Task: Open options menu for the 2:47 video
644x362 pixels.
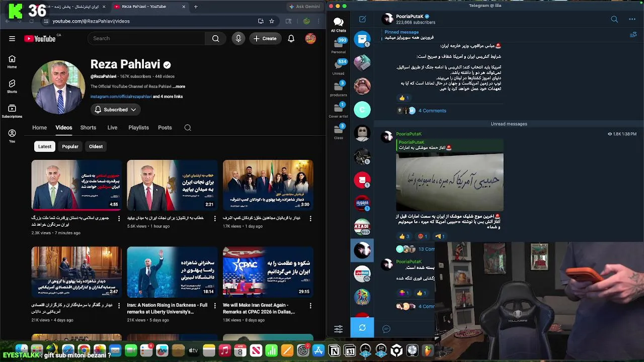Action: 119,305
